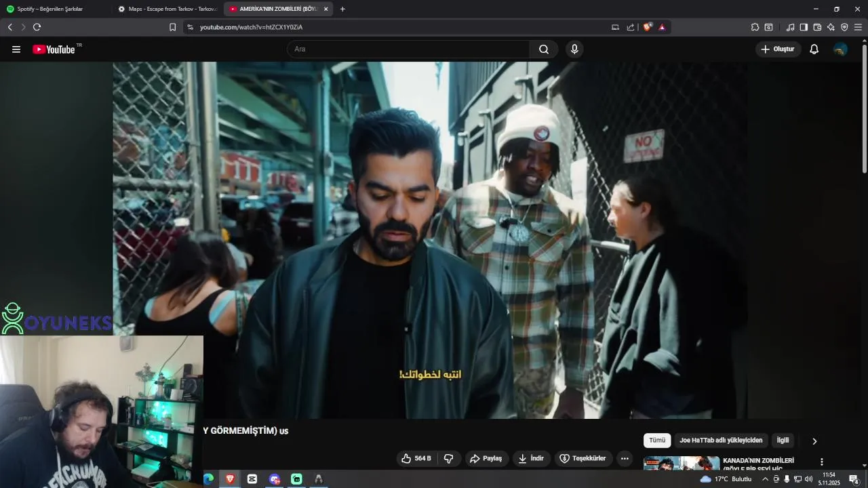Open the green Streamlabs taskbar icon
868x488 pixels.
(x=296, y=479)
